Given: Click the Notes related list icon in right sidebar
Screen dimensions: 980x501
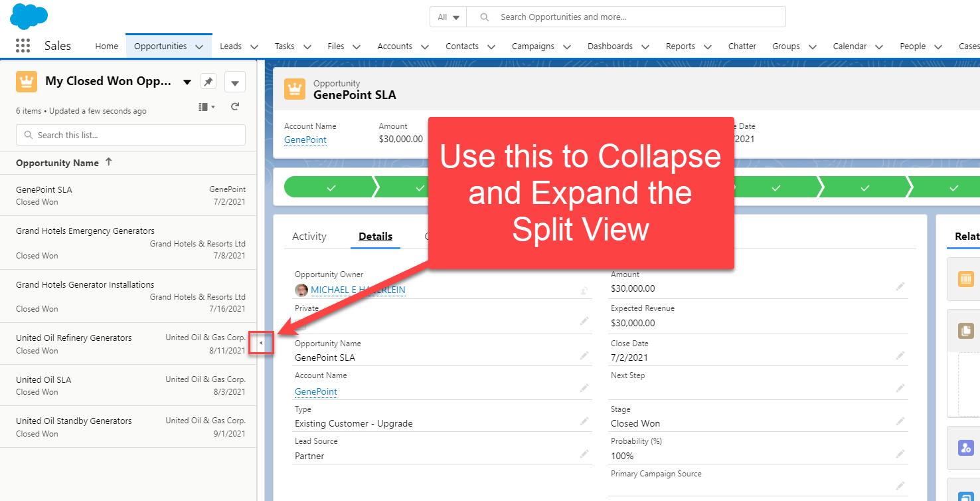Looking at the screenshot, I should 965,331.
